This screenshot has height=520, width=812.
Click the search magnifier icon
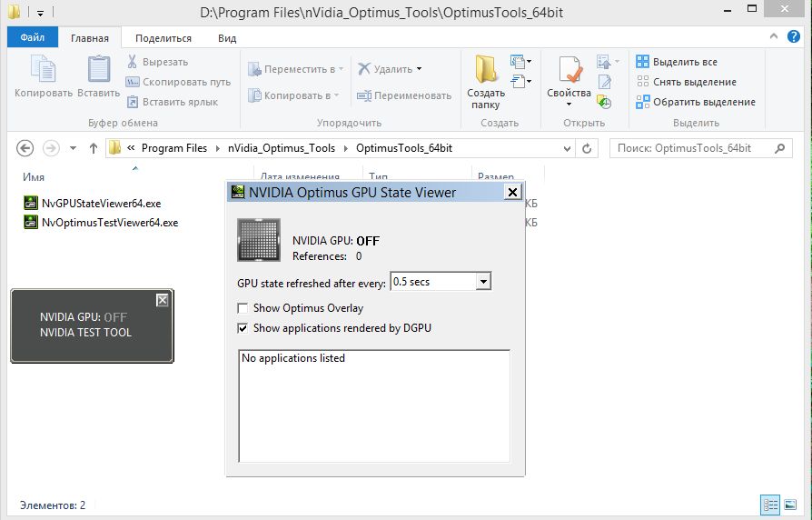point(780,148)
